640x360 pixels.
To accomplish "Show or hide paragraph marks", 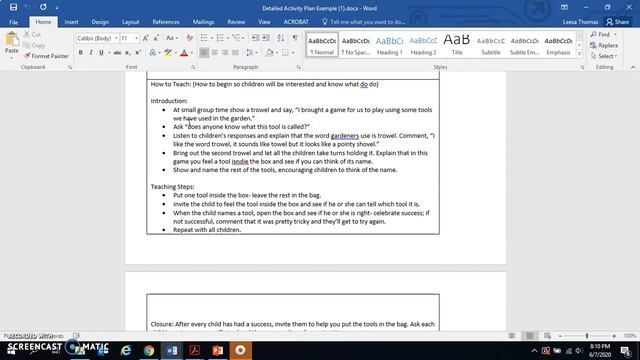I will point(295,38).
